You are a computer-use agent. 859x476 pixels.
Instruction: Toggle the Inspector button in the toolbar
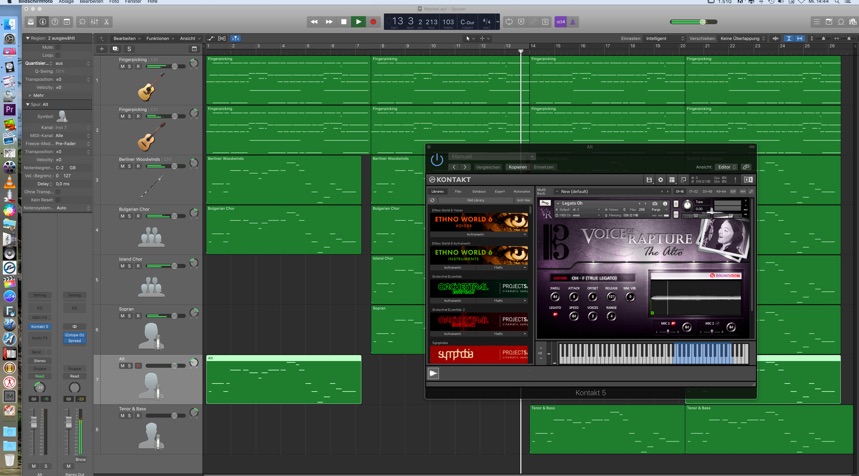click(x=43, y=22)
